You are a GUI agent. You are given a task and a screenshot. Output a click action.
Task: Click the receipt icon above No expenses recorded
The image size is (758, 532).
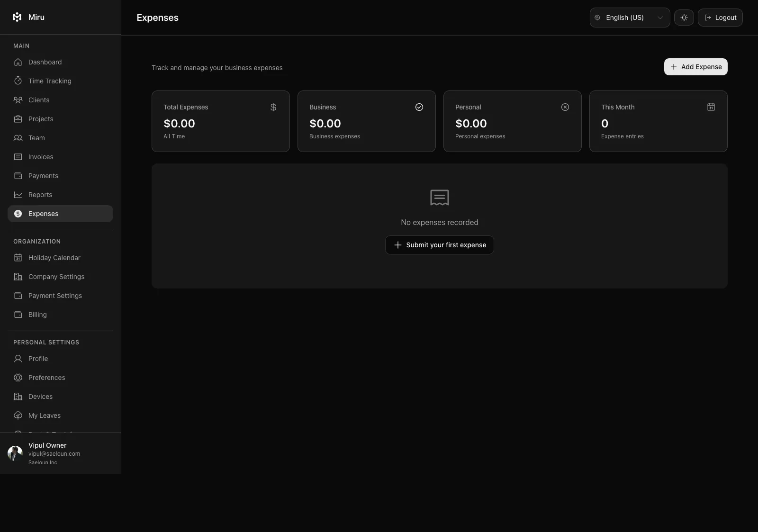(440, 198)
